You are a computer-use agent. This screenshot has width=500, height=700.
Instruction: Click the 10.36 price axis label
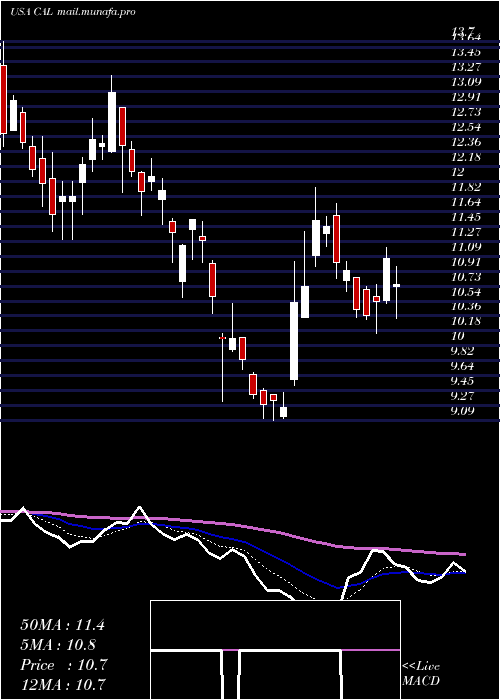[x=466, y=307]
